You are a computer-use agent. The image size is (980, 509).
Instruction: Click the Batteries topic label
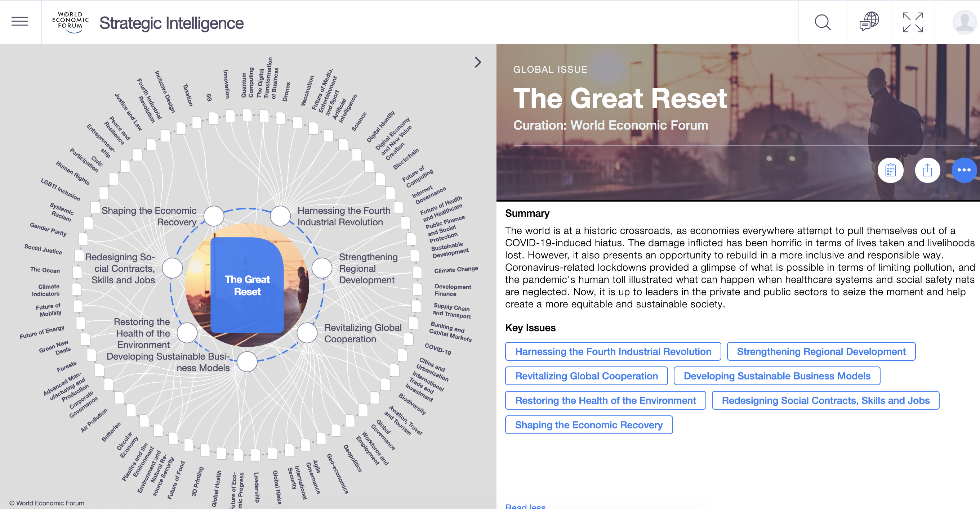(111, 432)
